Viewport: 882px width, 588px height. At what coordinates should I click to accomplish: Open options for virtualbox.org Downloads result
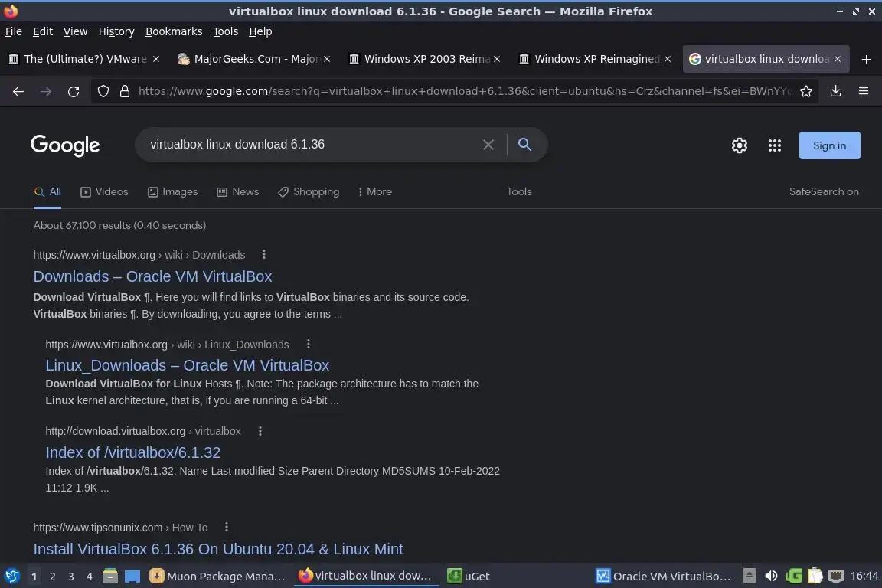click(x=264, y=255)
